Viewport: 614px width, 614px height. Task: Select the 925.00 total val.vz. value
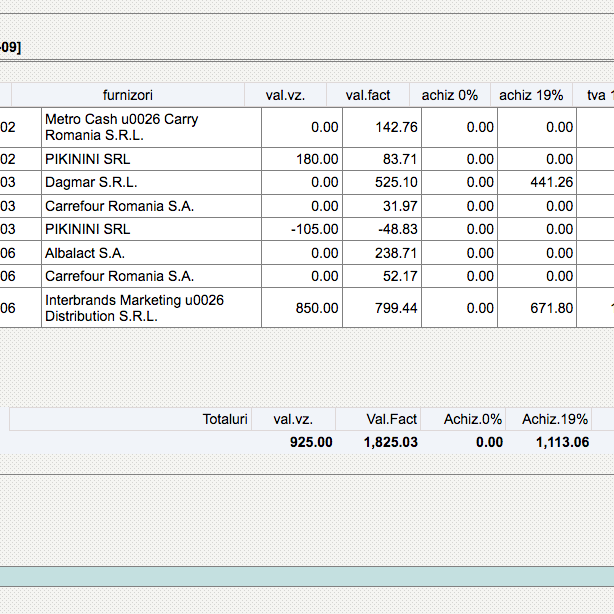click(311, 442)
